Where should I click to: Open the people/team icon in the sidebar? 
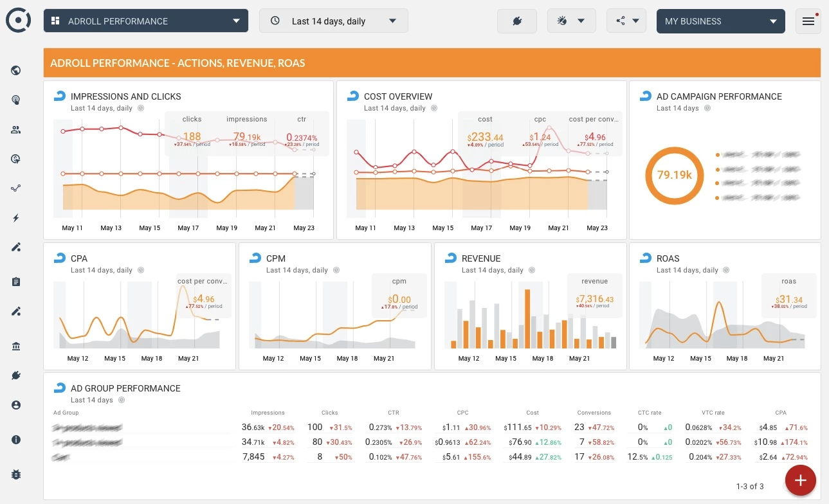point(16,130)
